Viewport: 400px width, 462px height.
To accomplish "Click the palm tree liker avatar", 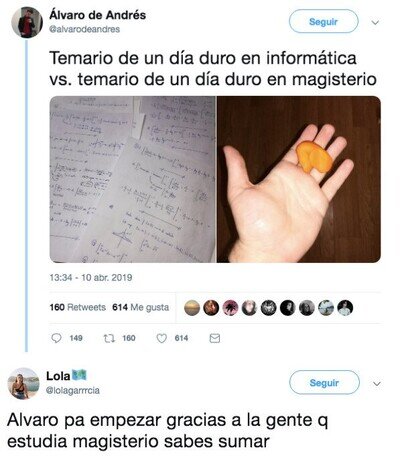I will (x=230, y=307).
